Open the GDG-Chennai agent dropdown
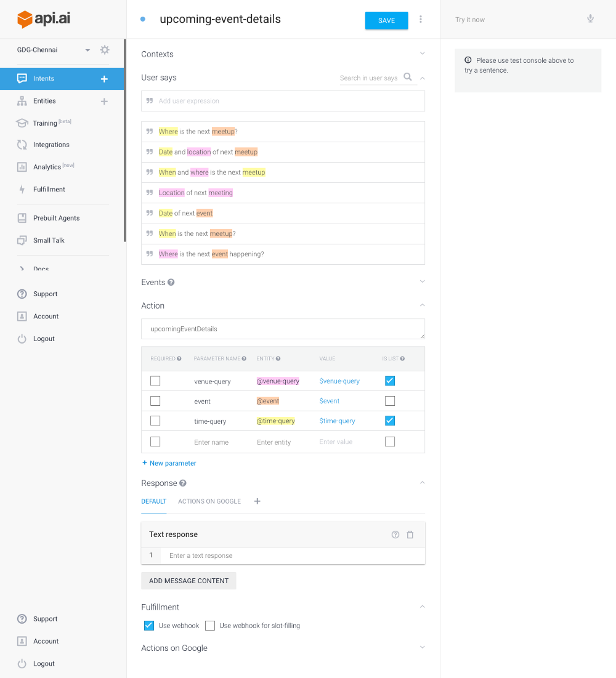Viewport: 616px width, 678px height. click(87, 50)
